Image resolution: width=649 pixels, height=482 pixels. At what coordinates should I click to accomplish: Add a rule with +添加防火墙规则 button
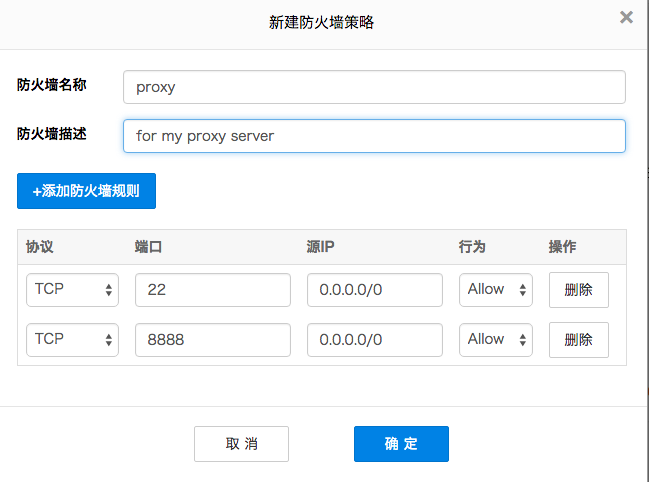87,191
